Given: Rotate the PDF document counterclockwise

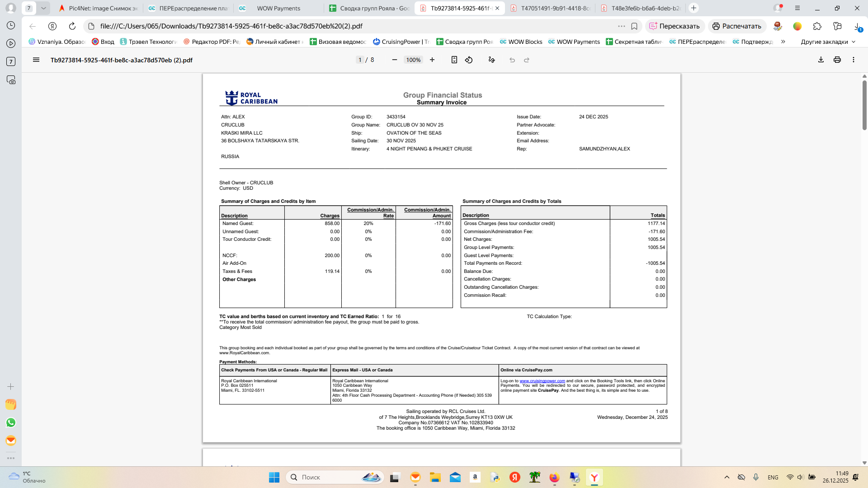Looking at the screenshot, I should 469,60.
